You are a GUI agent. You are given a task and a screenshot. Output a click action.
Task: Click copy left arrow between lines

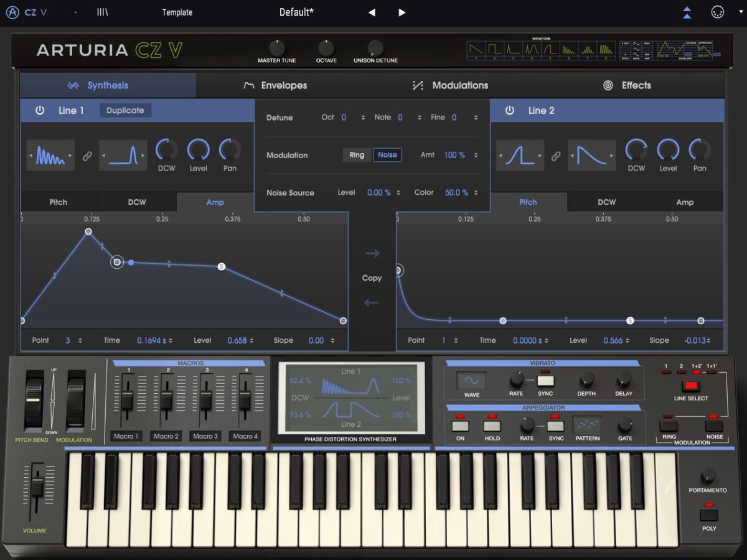tap(372, 303)
